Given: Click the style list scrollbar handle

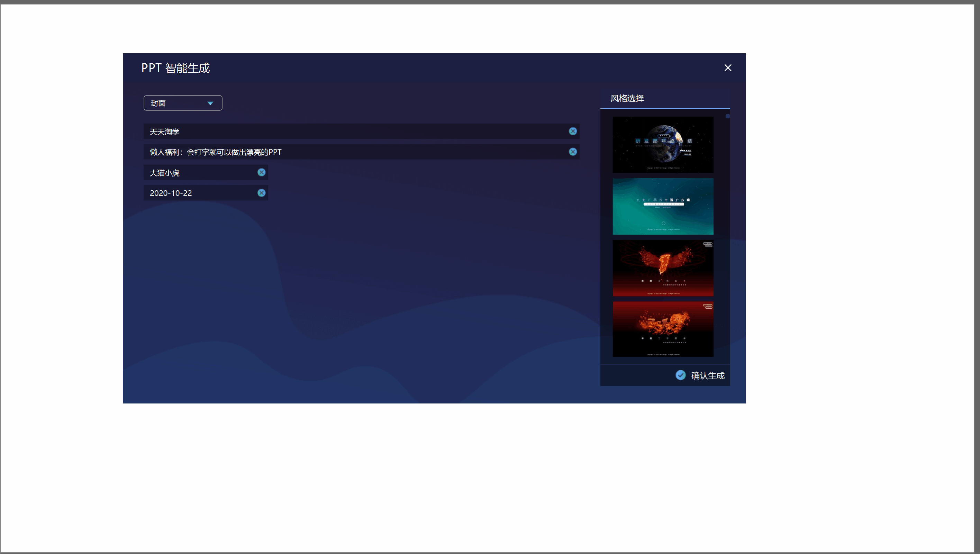Looking at the screenshot, I should click(727, 116).
